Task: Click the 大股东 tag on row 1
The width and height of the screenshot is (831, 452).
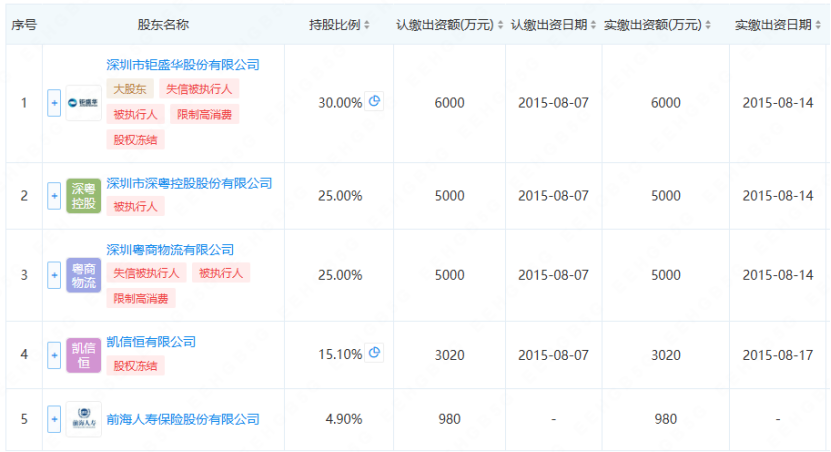Action: click(128, 89)
